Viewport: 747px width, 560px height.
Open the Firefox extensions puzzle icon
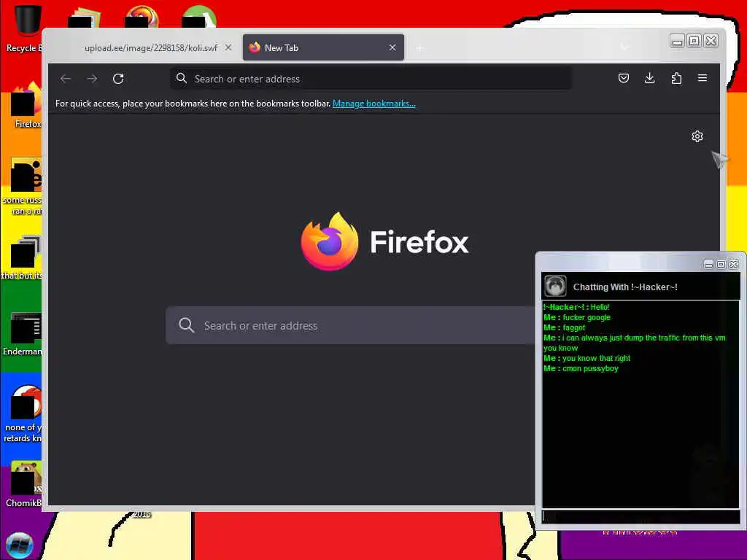point(676,78)
